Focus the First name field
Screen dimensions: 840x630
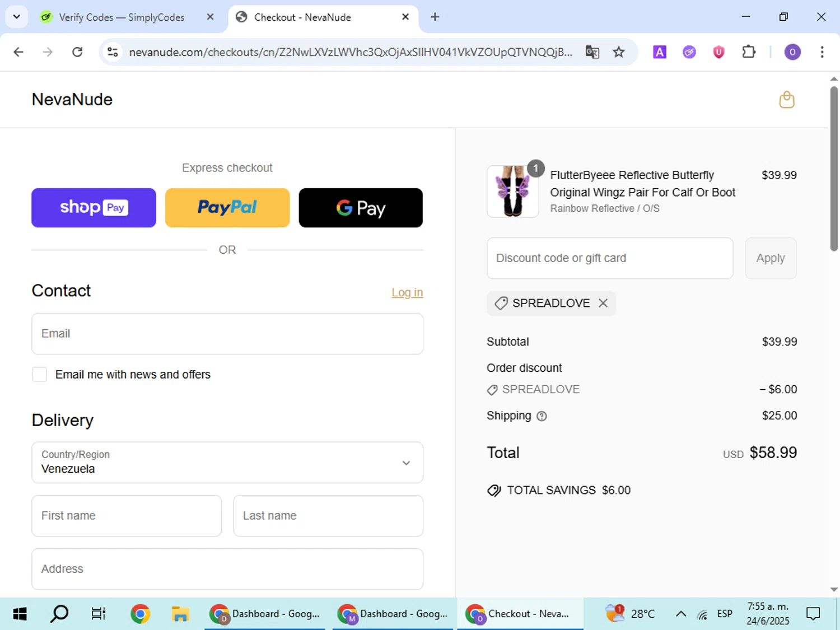tap(127, 516)
